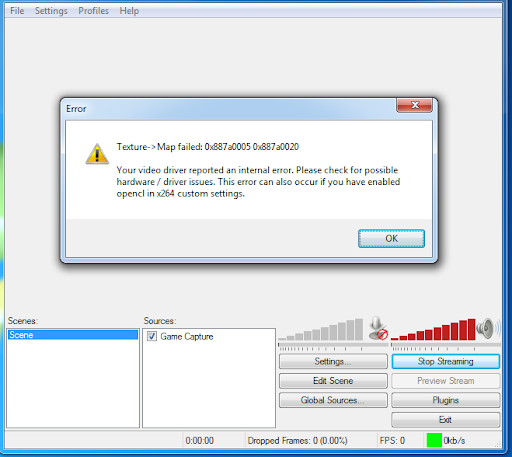Screen dimensions: 512x457
Task: Select Game Capture in Sources list
Action: (x=187, y=336)
